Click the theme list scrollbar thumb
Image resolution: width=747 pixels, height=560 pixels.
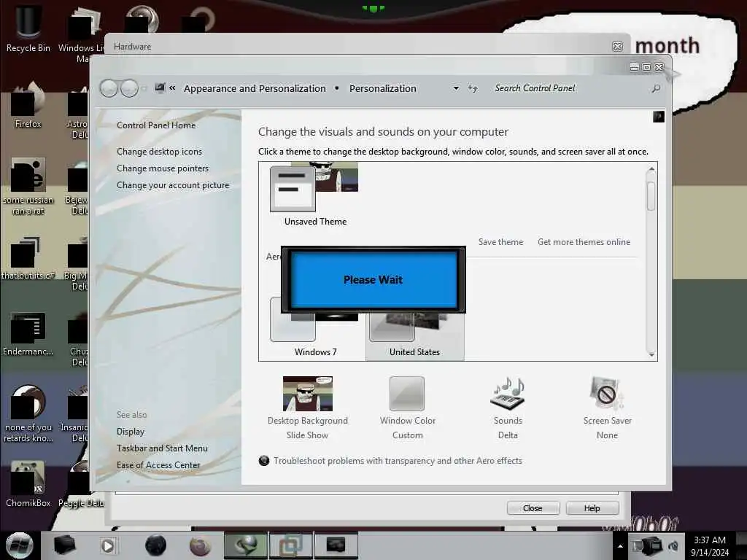(x=651, y=195)
